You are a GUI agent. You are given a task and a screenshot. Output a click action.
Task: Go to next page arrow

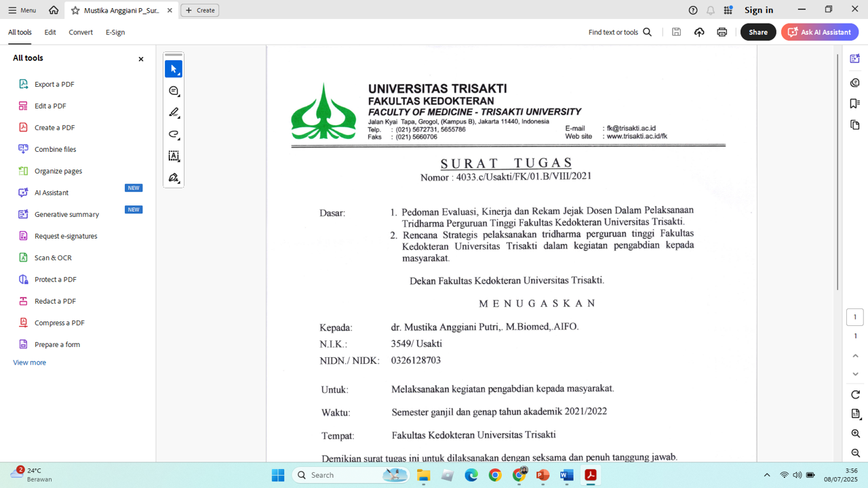pos(855,374)
